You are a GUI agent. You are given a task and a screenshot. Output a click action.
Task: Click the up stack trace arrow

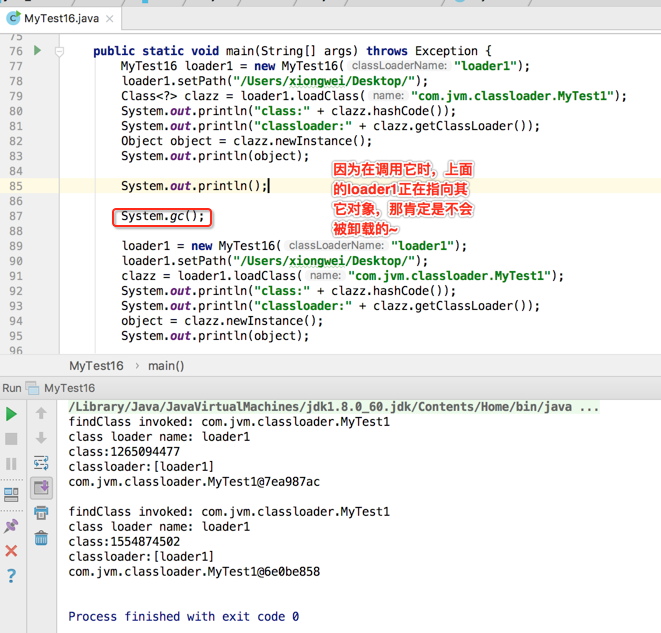(x=41, y=413)
